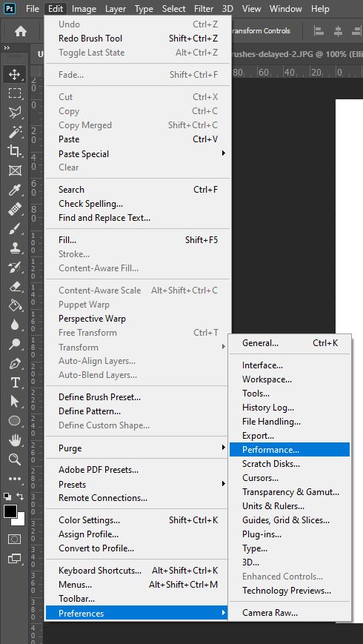Image resolution: width=363 pixels, height=644 pixels.
Task: Select the Crop tool
Action: (15, 151)
